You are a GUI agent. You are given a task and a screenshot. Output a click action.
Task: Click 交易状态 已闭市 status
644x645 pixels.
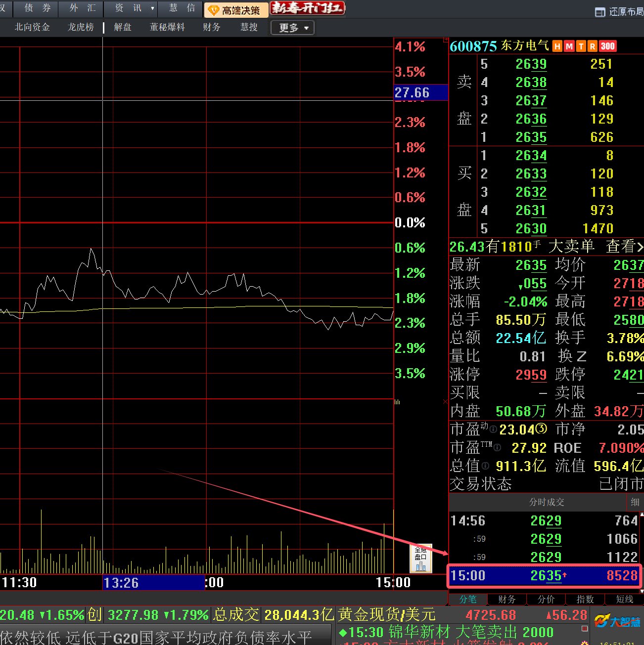click(x=547, y=484)
